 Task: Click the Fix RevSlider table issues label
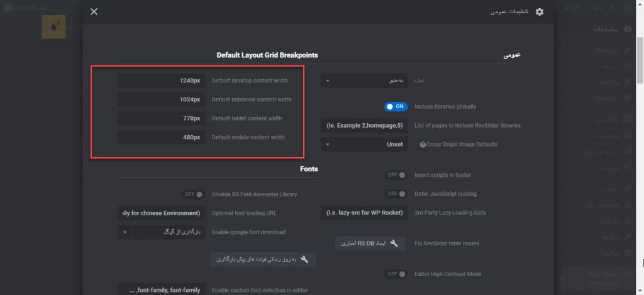click(x=447, y=243)
